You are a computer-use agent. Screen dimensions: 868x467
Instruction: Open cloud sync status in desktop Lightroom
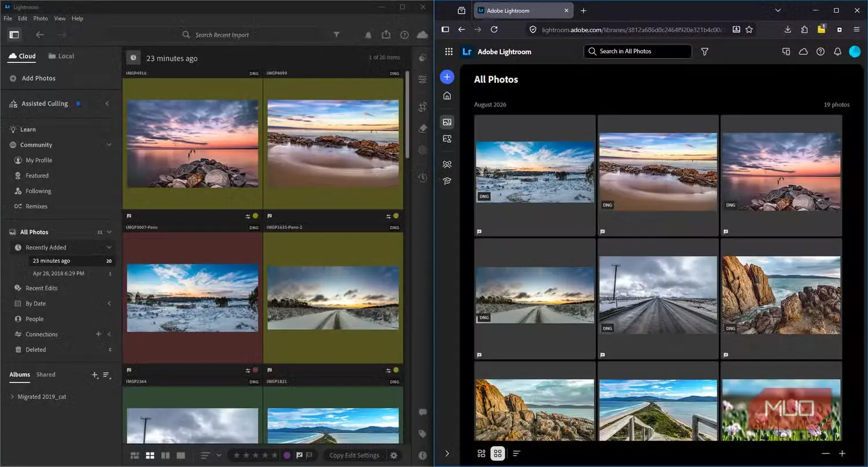coord(423,35)
